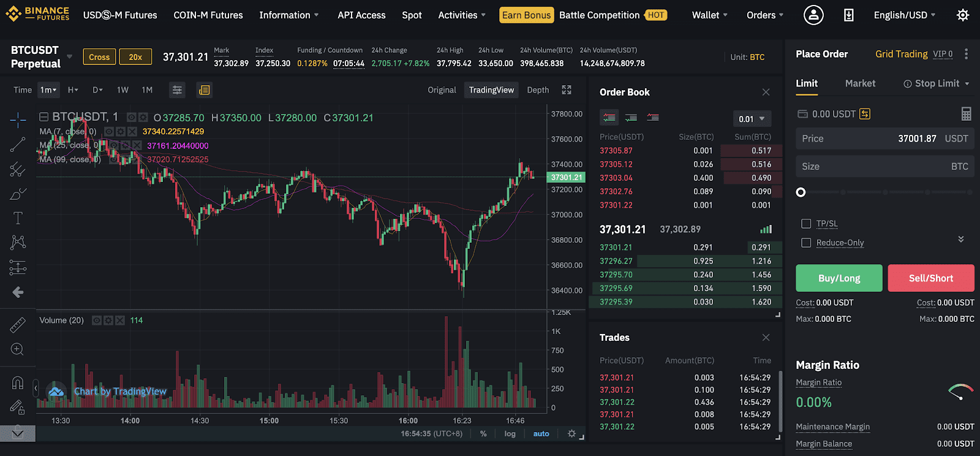This screenshot has height=456, width=980.
Task: Collapse the BTCUSDT chart legend
Action: click(44, 117)
